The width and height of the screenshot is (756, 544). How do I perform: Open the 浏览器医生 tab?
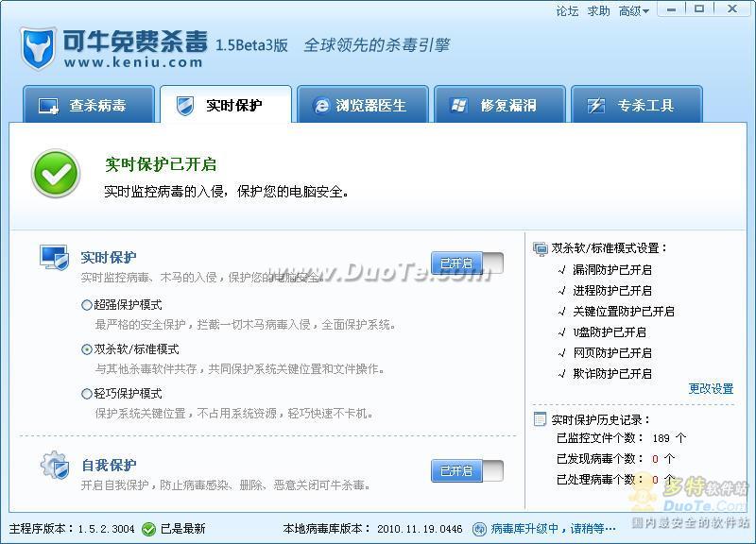(x=363, y=105)
